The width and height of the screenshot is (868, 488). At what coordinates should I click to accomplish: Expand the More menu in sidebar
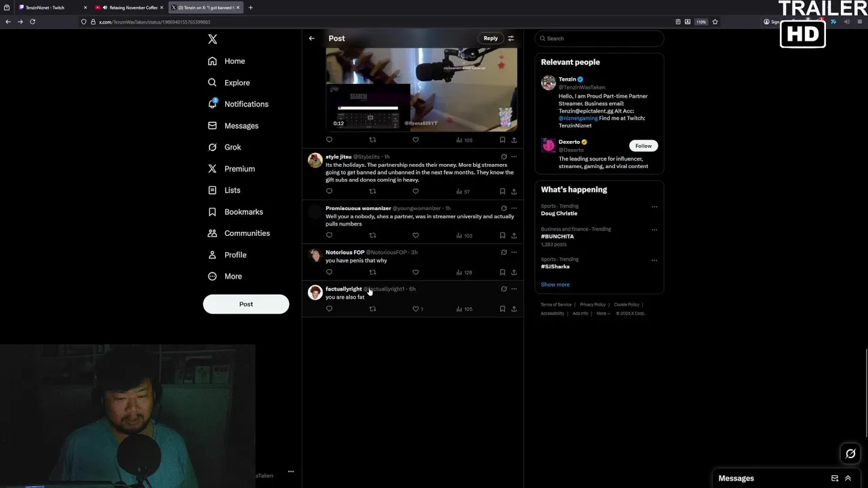click(x=224, y=277)
